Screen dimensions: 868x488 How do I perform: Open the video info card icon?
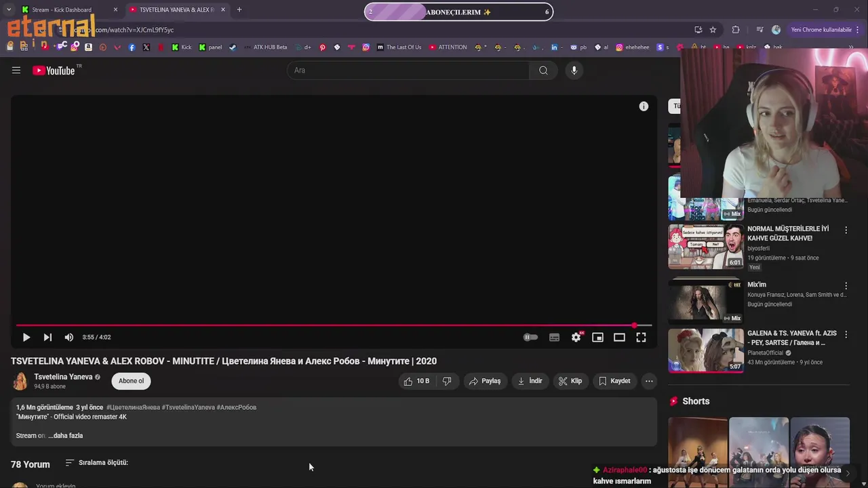pyautogui.click(x=644, y=106)
